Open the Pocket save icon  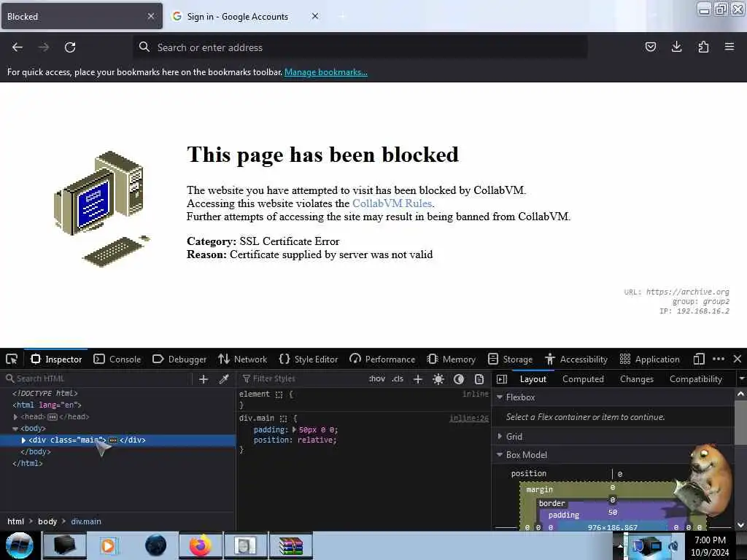[x=650, y=47]
